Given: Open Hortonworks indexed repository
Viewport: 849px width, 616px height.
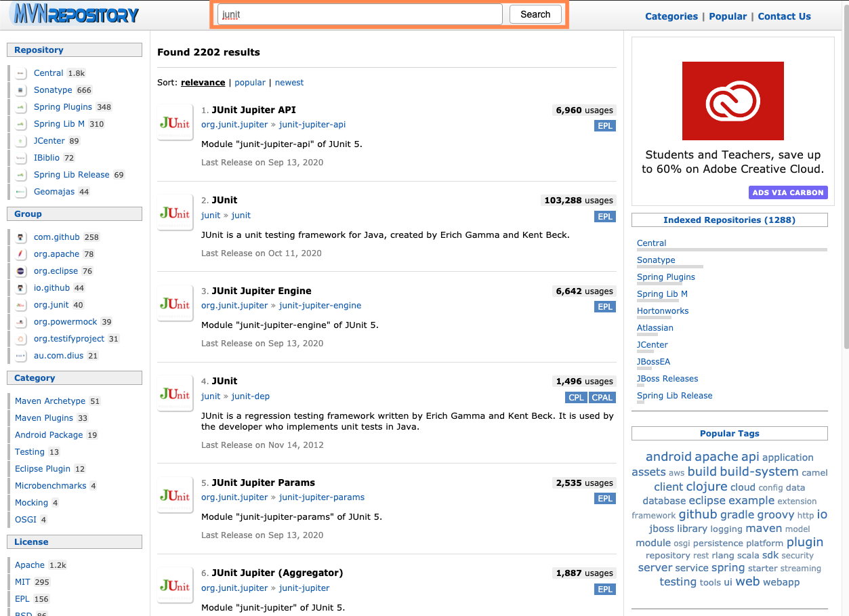Looking at the screenshot, I should point(663,311).
